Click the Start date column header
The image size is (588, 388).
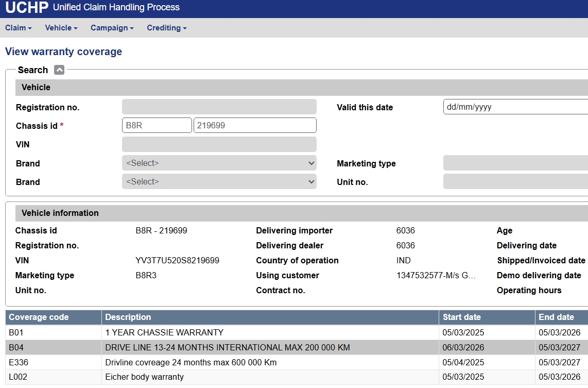pyautogui.click(x=487, y=317)
